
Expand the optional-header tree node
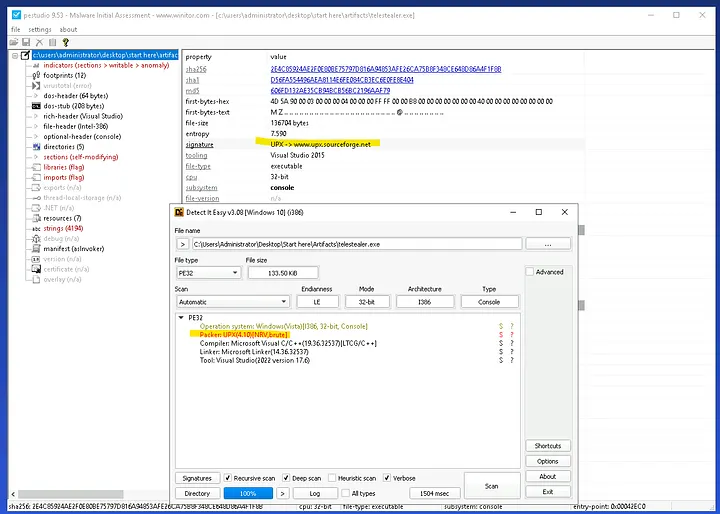pyautogui.click(x=36, y=136)
